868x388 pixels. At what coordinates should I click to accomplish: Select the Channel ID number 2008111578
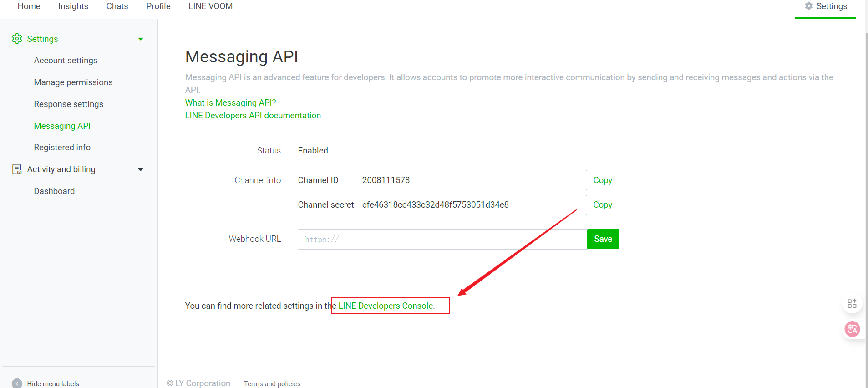(x=386, y=180)
